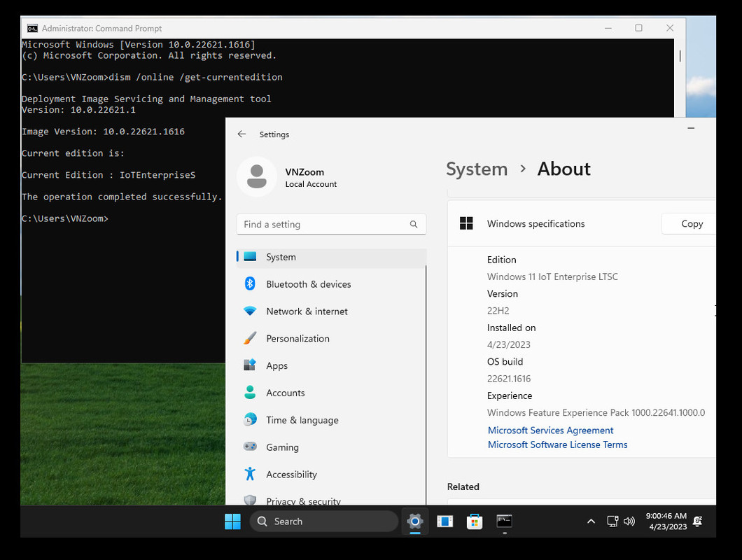Screen dimensions: 742x560
Task: Click the Command Prompt scrollbar thumb
Action: coord(680,56)
